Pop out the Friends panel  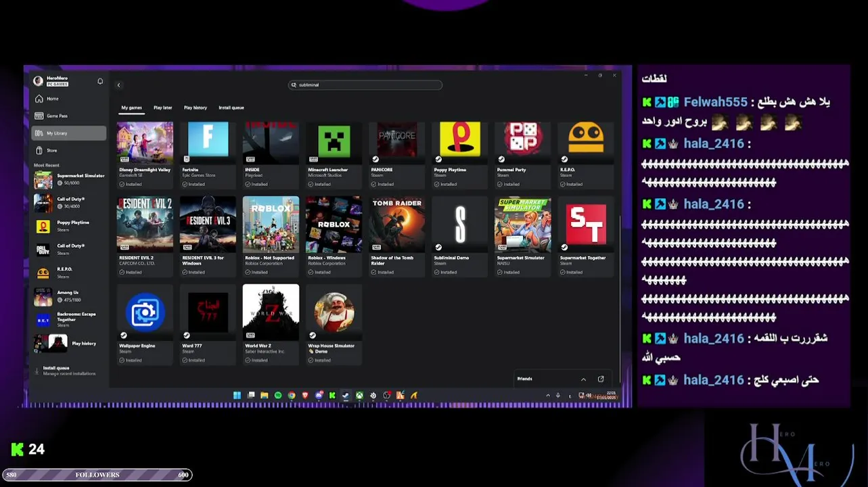601,379
